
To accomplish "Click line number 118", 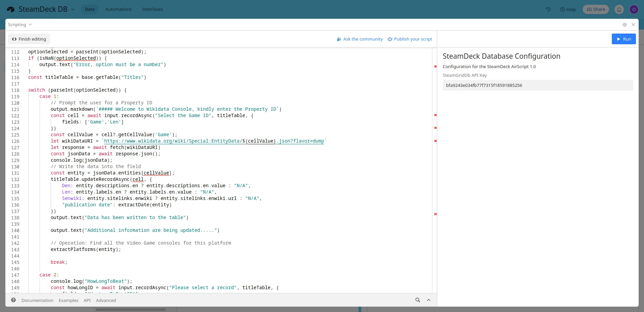I will pos(15,90).
